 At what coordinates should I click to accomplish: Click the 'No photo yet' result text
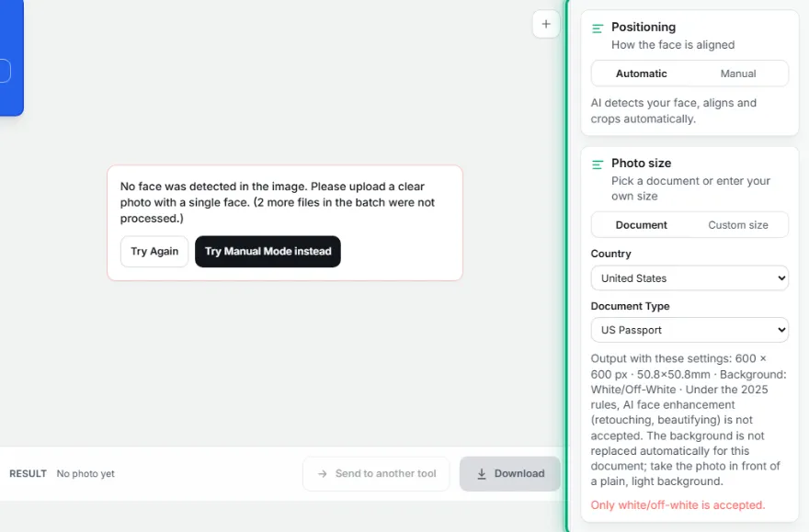[85, 474]
